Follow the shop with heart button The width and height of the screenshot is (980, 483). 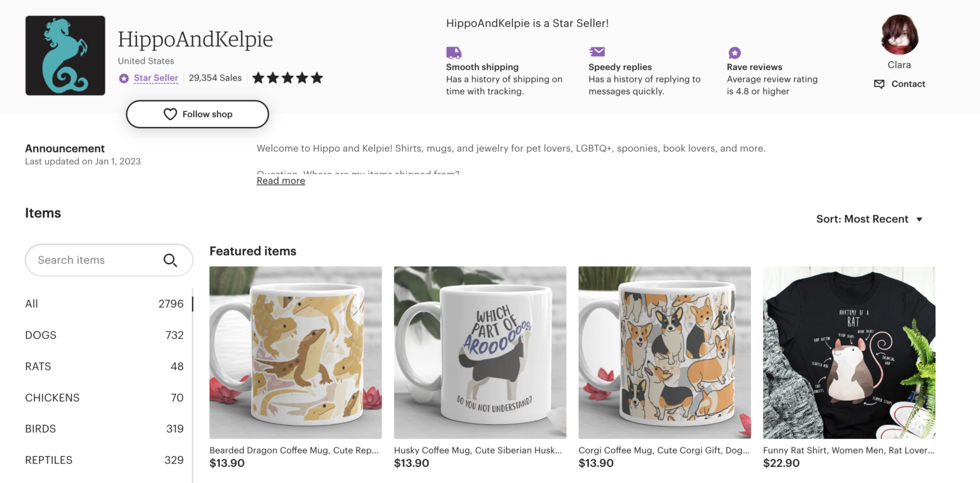pyautogui.click(x=197, y=114)
